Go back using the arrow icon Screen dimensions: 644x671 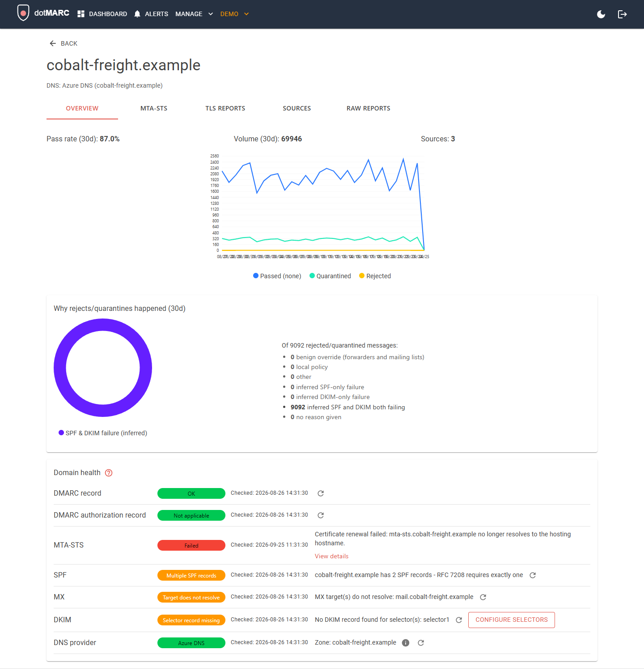pyautogui.click(x=53, y=43)
